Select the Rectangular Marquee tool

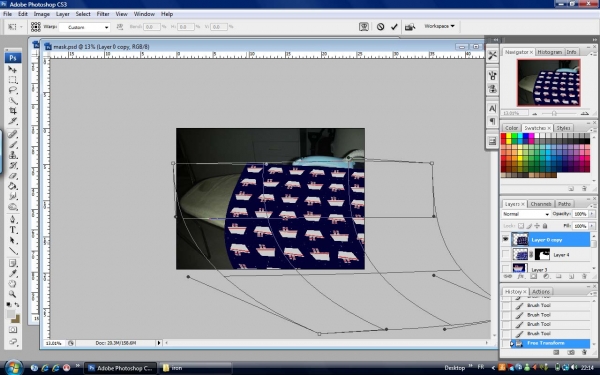(x=12, y=80)
